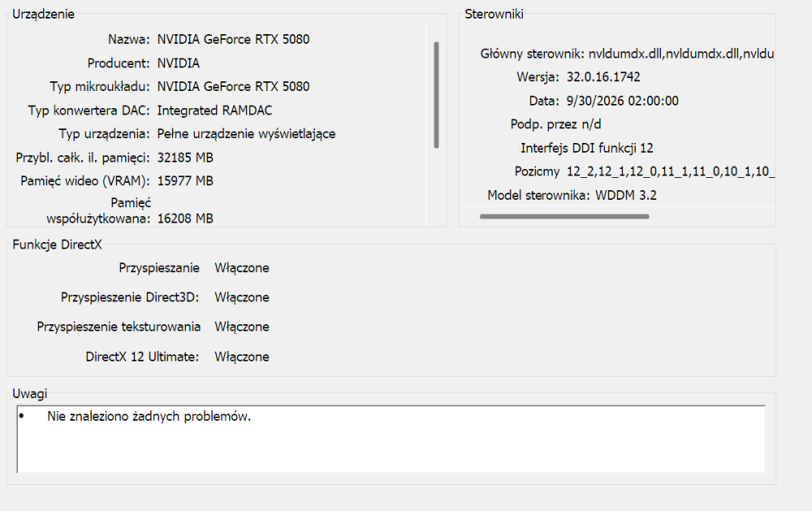Click the DAC value "Integrated RAMDAC"
Viewport: 812px width, 511px height.
[x=215, y=110]
